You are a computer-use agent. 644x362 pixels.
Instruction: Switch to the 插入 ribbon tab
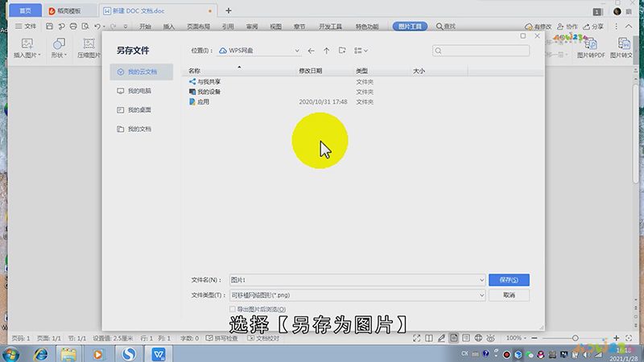tap(169, 27)
